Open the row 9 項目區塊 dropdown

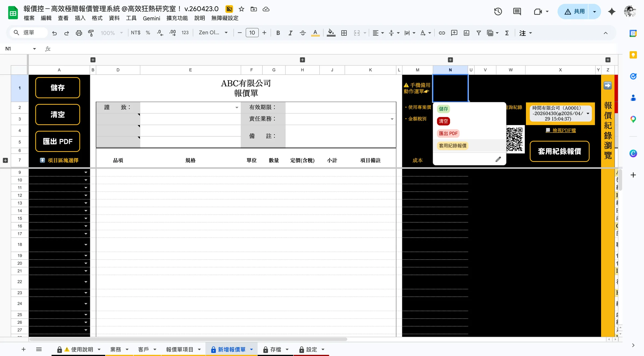(86, 172)
